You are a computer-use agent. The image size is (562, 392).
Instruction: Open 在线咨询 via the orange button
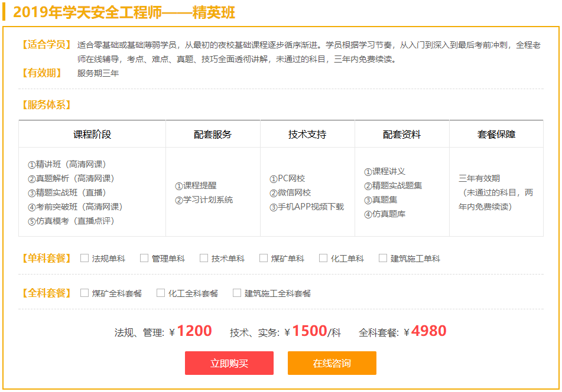(x=332, y=363)
